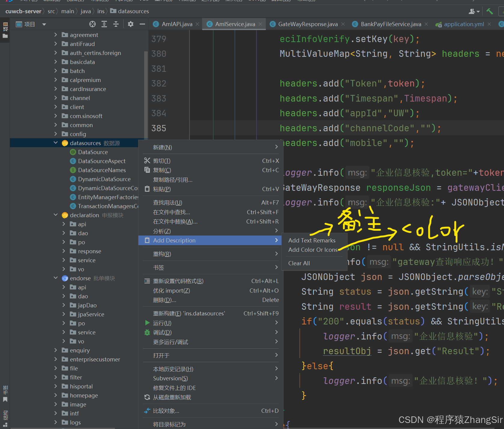Click the datasources breadcrumb

click(x=130, y=11)
